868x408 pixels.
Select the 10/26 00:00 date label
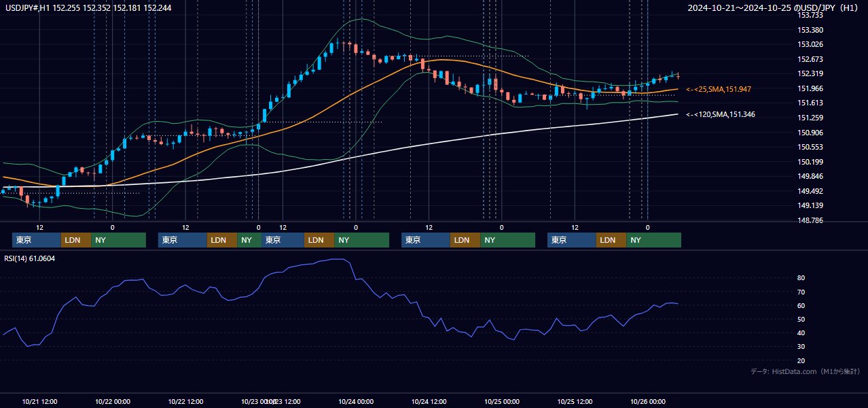coord(648,401)
